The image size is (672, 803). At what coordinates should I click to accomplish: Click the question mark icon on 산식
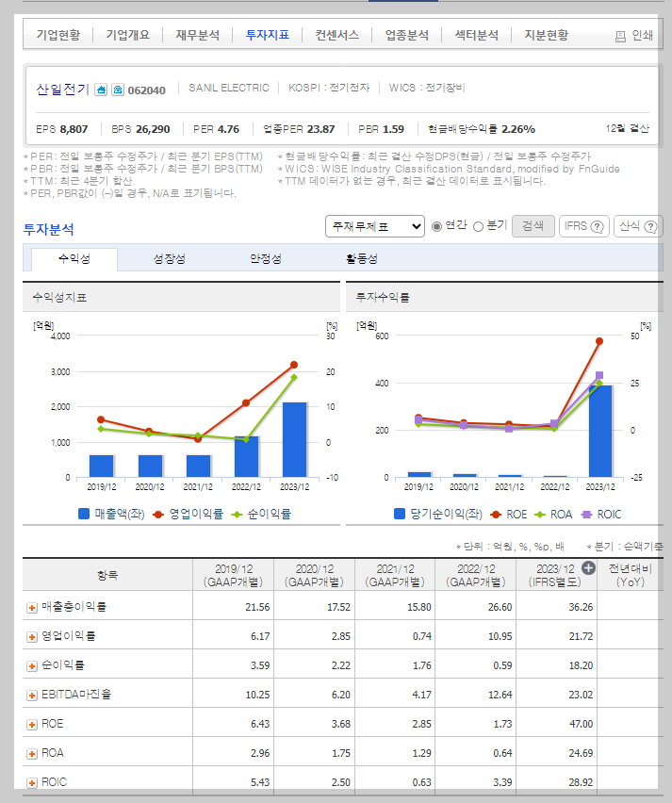coord(650,226)
